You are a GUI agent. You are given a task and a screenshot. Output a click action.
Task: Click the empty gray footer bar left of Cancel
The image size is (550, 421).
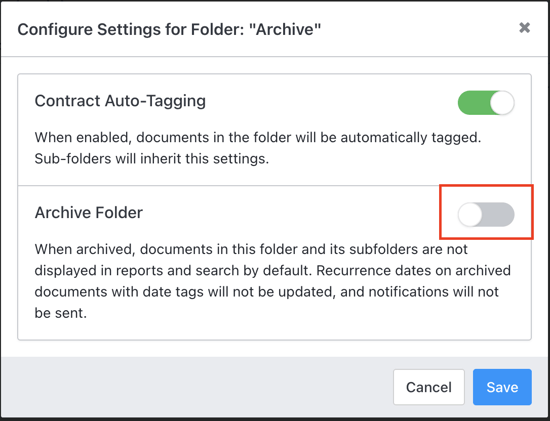click(196, 387)
